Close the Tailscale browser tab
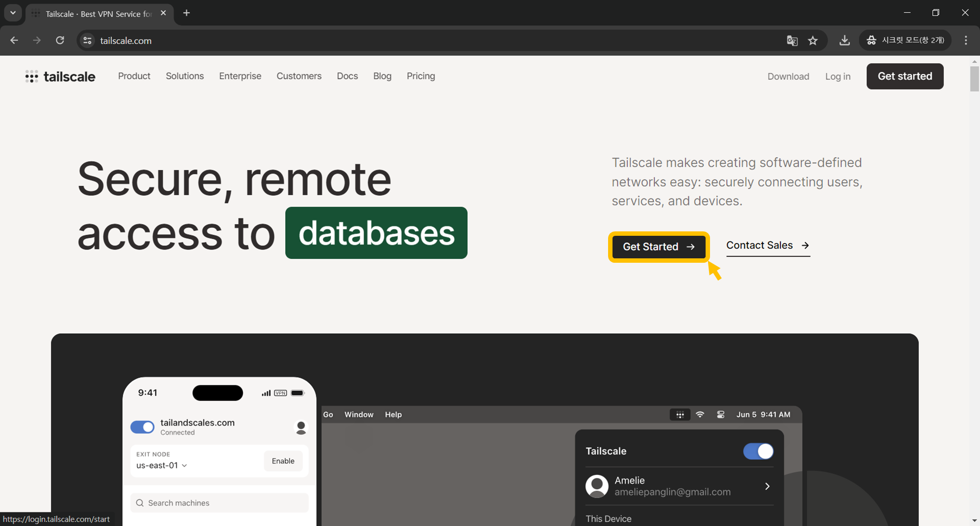 click(x=164, y=13)
